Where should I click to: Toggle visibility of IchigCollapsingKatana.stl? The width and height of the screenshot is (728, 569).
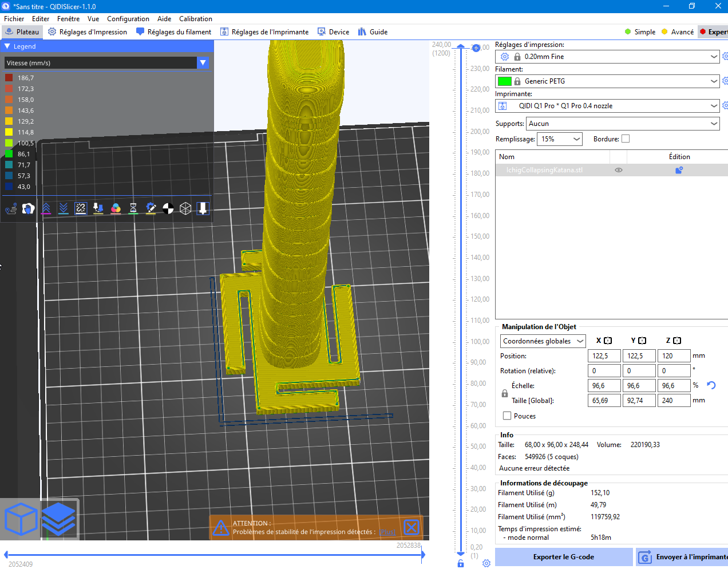618,170
